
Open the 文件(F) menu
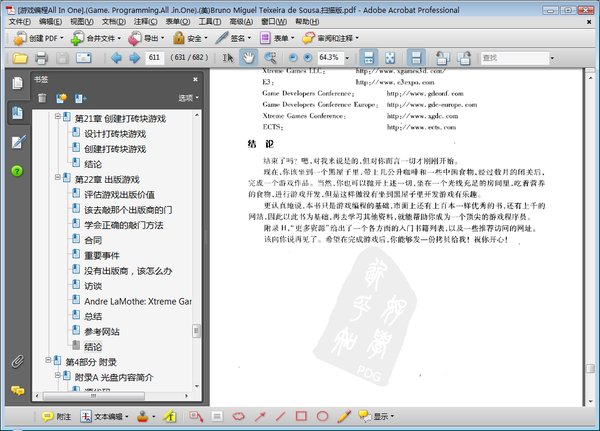pyautogui.click(x=20, y=21)
